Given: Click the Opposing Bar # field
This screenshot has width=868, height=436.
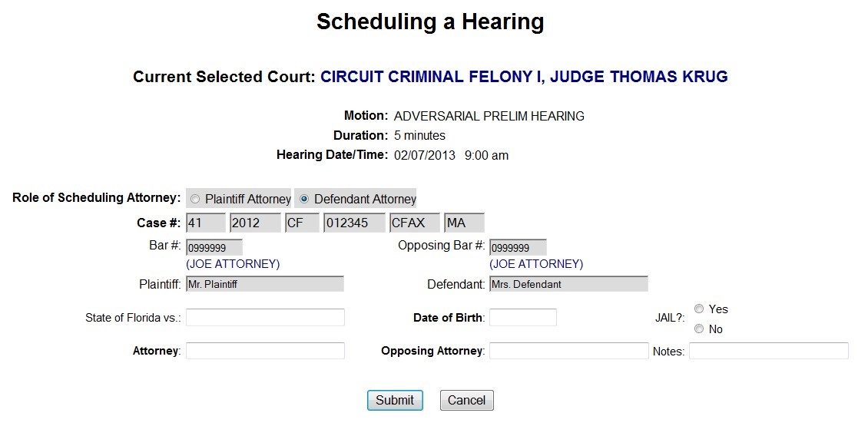Looking at the screenshot, I should point(518,247).
